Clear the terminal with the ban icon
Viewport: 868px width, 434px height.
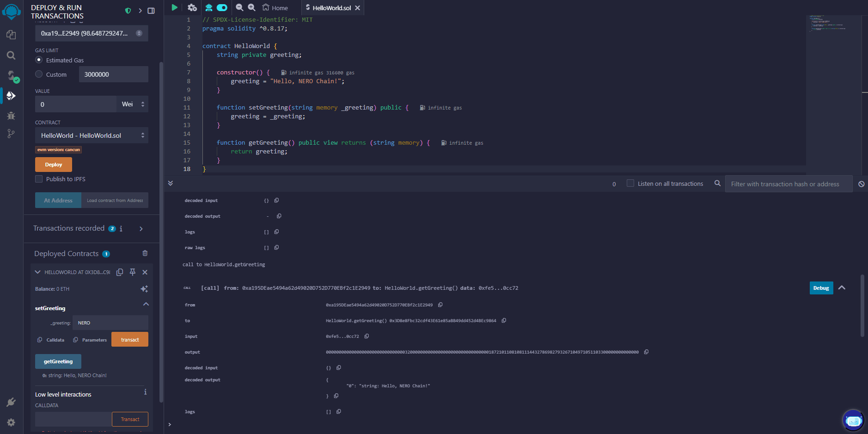click(862, 184)
